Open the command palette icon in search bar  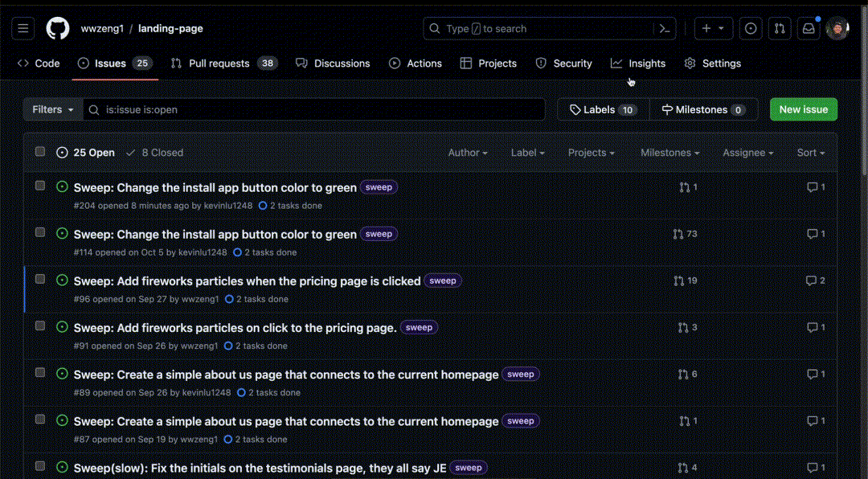pos(665,29)
